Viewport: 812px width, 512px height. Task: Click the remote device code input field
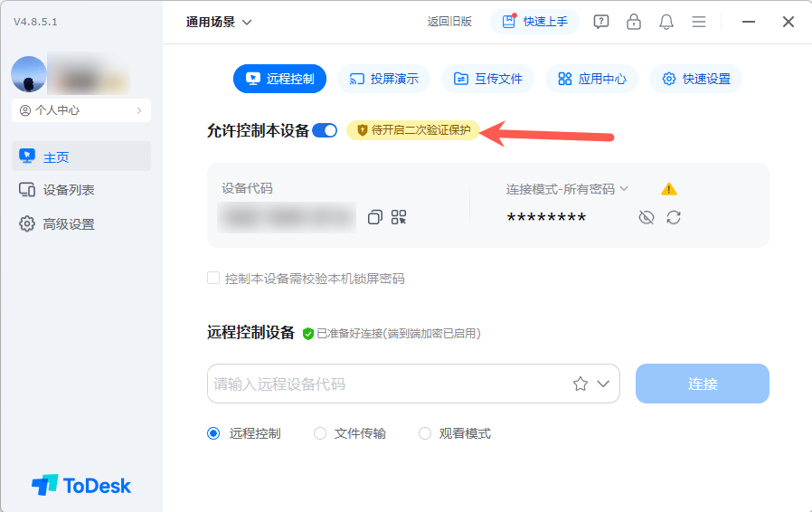click(384, 384)
